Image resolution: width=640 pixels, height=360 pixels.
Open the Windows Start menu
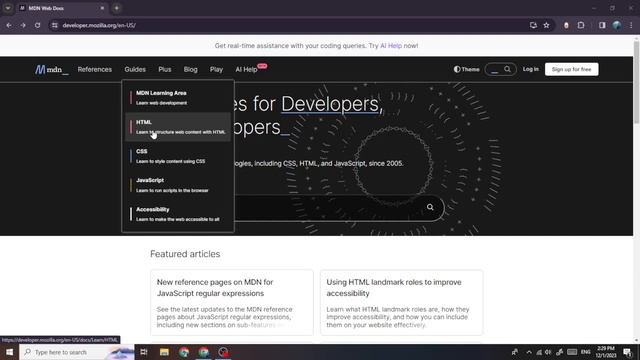pyautogui.click(x=9, y=352)
